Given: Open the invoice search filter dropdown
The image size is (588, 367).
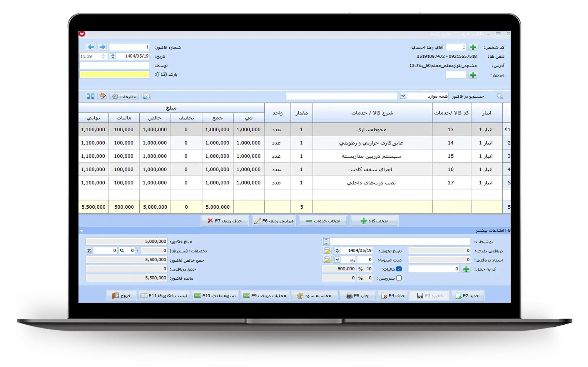Looking at the screenshot, I should click(403, 96).
